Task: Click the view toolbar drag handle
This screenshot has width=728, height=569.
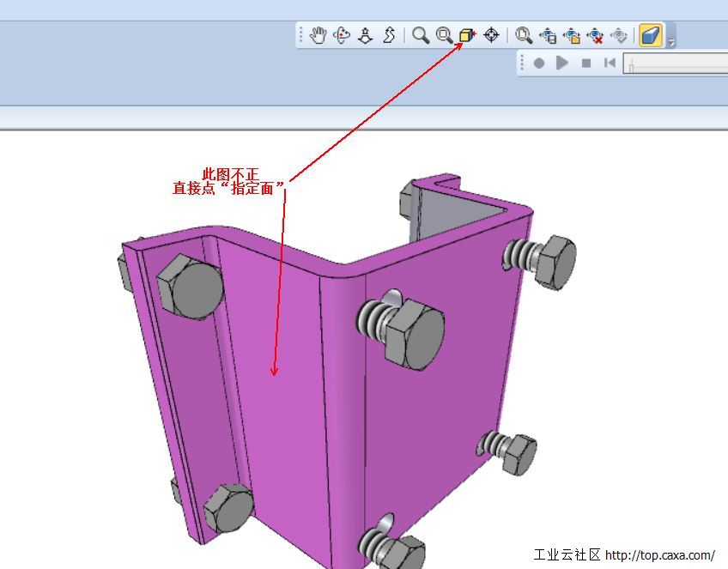Action: coord(300,35)
